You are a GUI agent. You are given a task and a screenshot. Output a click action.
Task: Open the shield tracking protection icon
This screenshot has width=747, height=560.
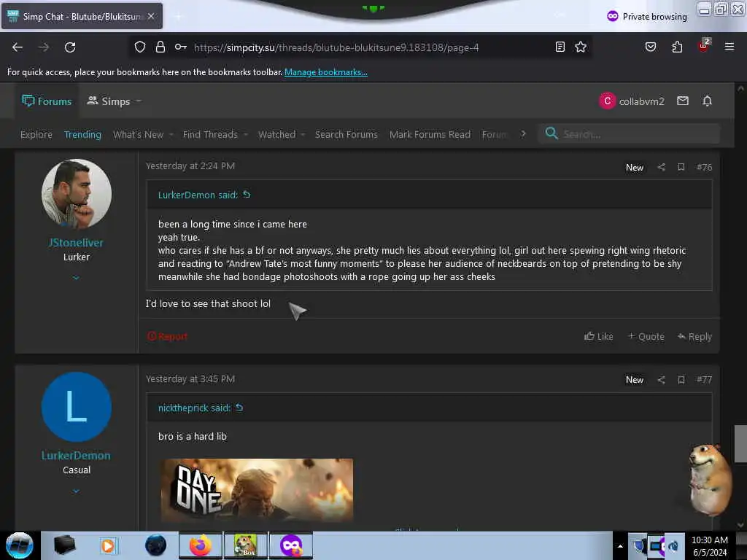[x=139, y=47]
